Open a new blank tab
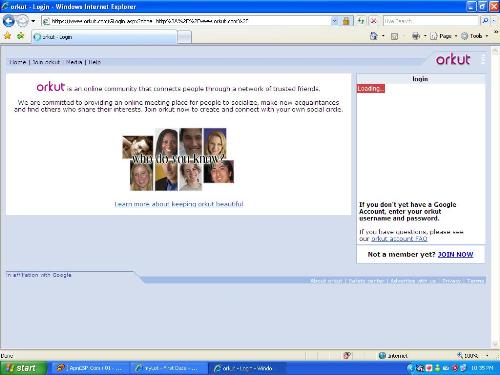Image resolution: width=500 pixels, height=375 pixels. click(184, 37)
